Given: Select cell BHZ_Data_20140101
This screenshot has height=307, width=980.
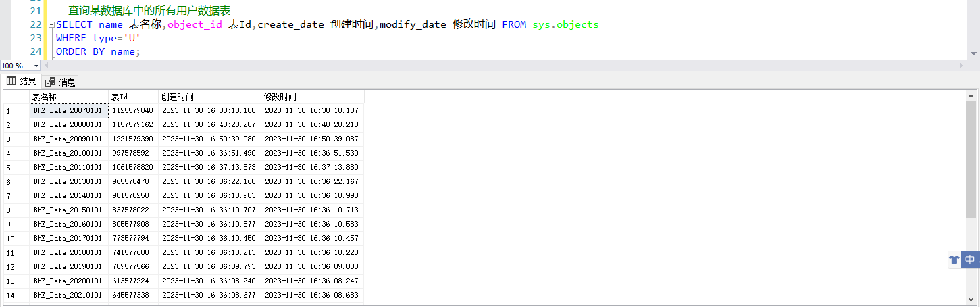Looking at the screenshot, I should coord(69,195).
